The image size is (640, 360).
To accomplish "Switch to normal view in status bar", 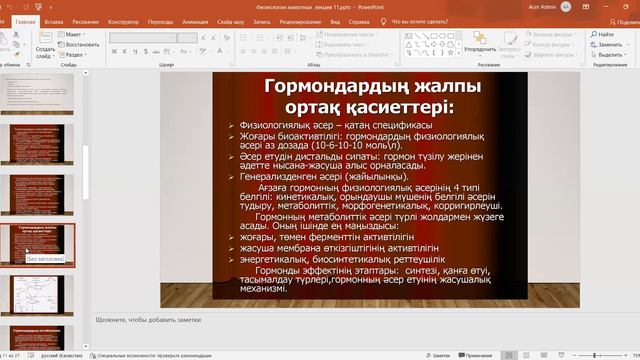I will coord(509,356).
